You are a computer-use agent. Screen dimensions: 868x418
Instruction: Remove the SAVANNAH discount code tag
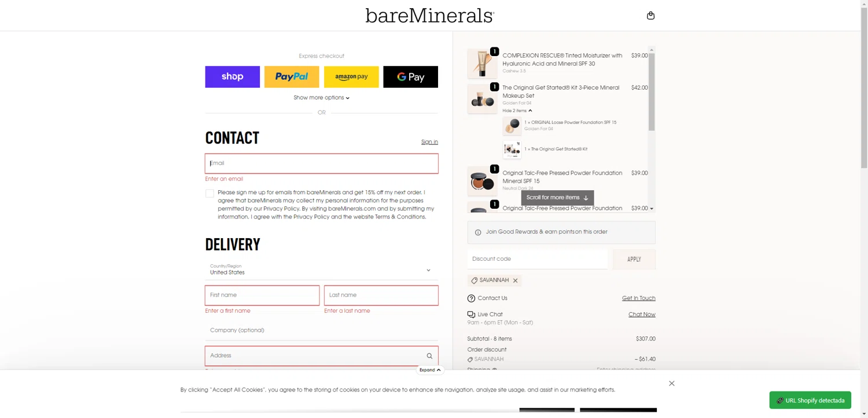515,280
